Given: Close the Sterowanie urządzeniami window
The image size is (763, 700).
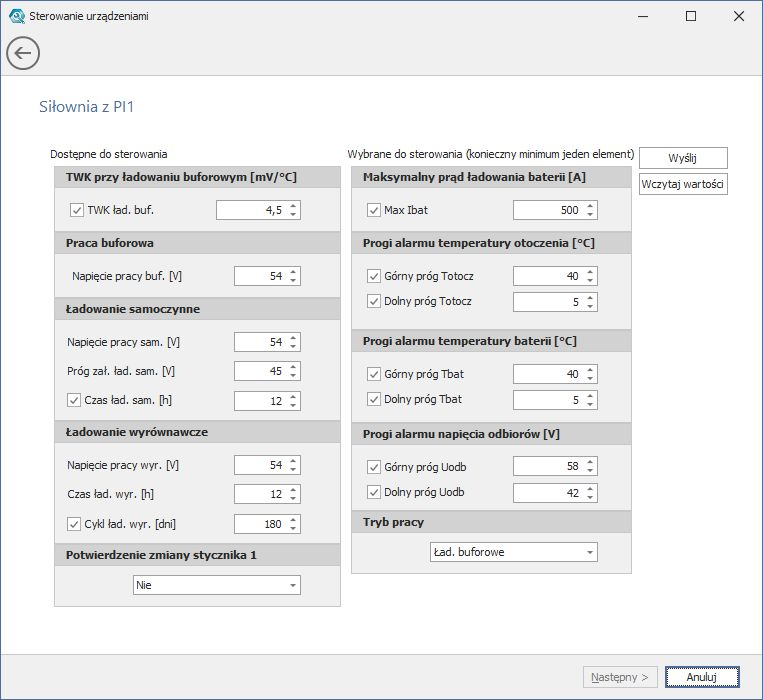Looking at the screenshot, I should click(x=739, y=16).
